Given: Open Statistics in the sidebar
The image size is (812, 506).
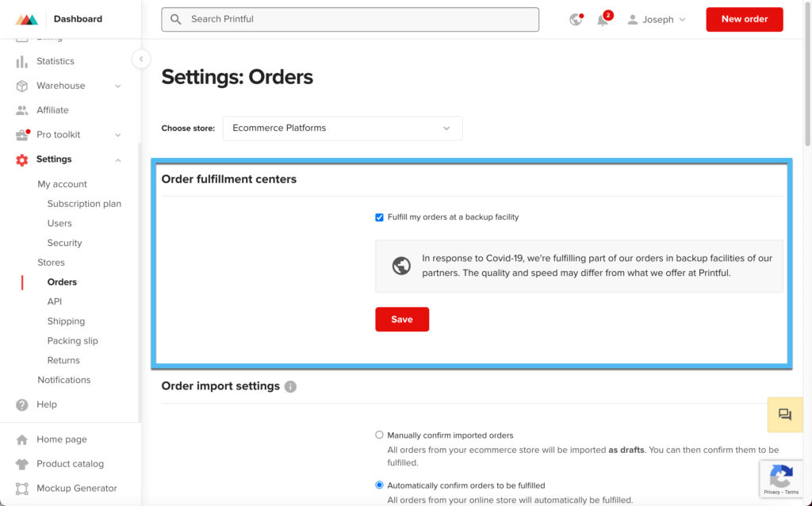Looking at the screenshot, I should [x=56, y=61].
